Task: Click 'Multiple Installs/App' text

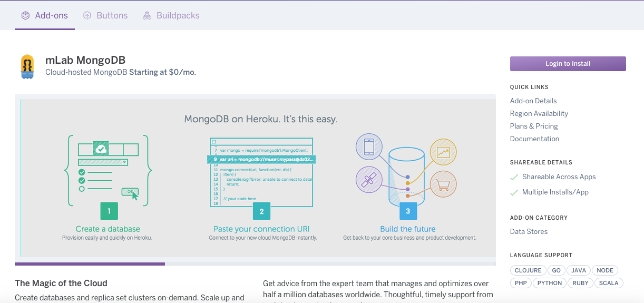Action: (x=555, y=192)
